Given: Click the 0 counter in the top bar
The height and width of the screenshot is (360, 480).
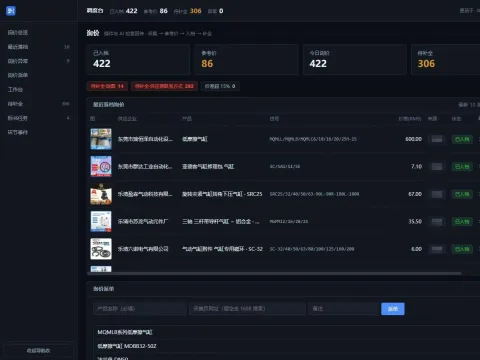Looking at the screenshot, I should pyautogui.click(x=221, y=11).
